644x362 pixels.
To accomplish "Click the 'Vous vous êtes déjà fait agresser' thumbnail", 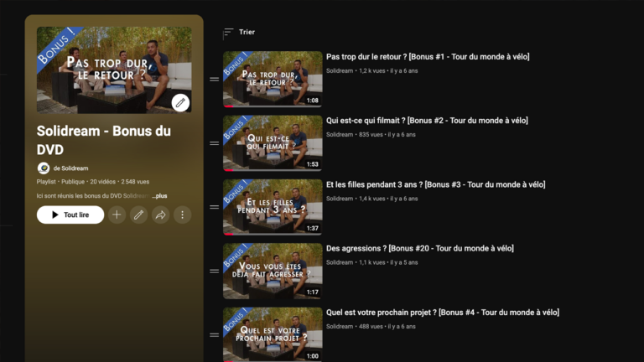I will click(273, 271).
